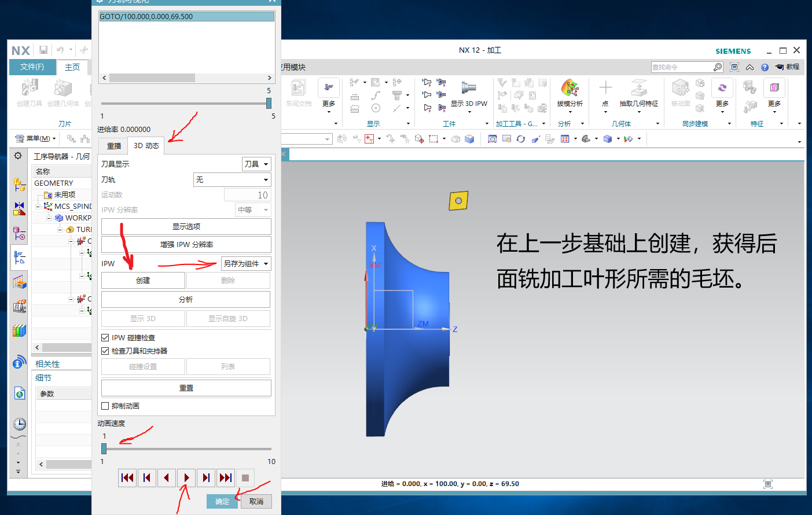Viewport: 812px width, 515px height.
Task: Open the 工序导航器 sidebar panel icon
Action: tap(19, 256)
